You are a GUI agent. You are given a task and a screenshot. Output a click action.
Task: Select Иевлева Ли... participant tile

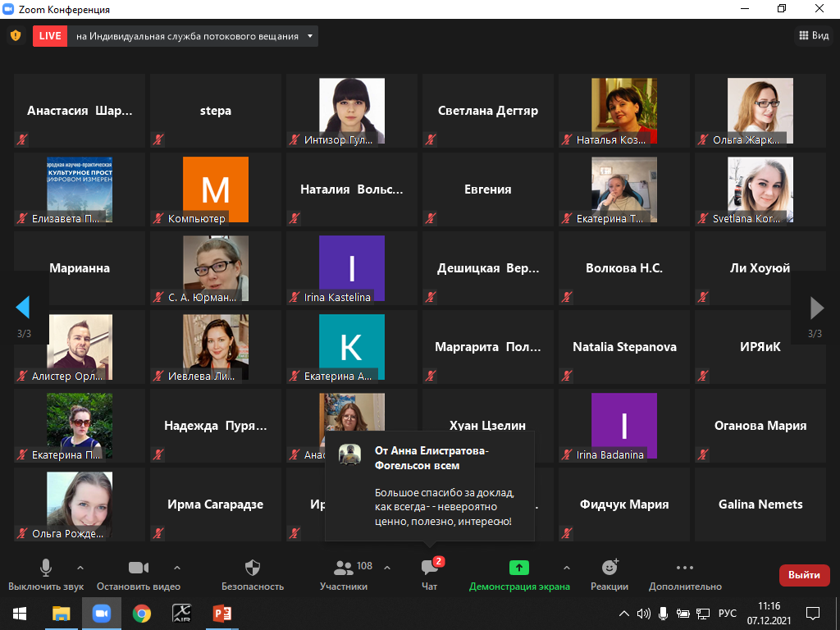pyautogui.click(x=216, y=347)
